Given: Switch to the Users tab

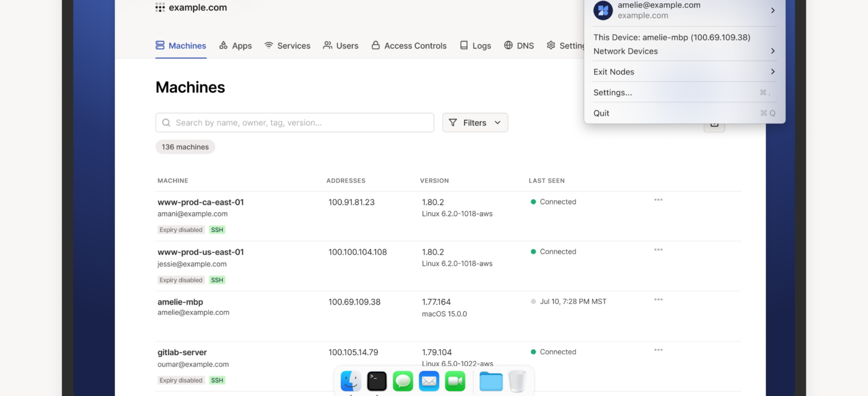Looking at the screenshot, I should point(341,45).
